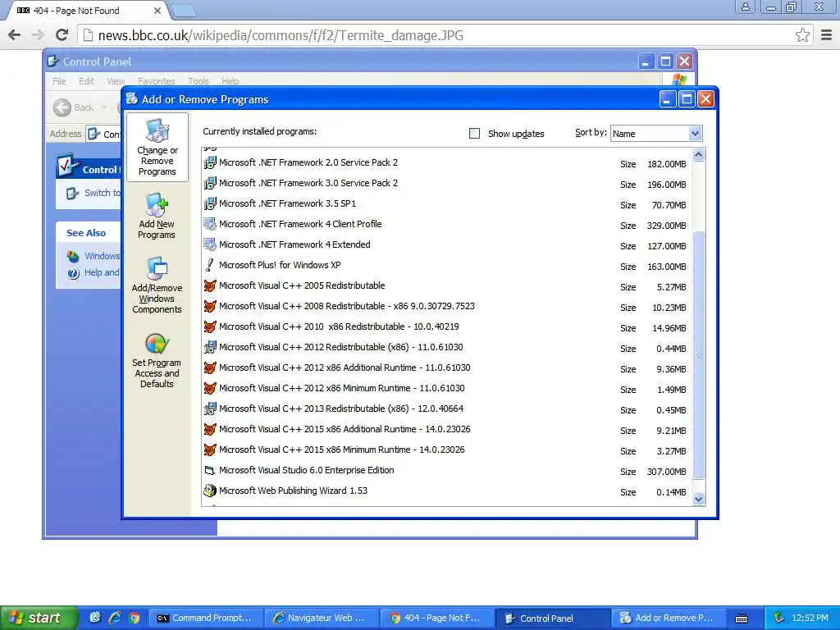Screen dimensions: 840x630
Task: Click icon of .NET Framework 2.0 Service Pack 2
Action: coord(210,162)
